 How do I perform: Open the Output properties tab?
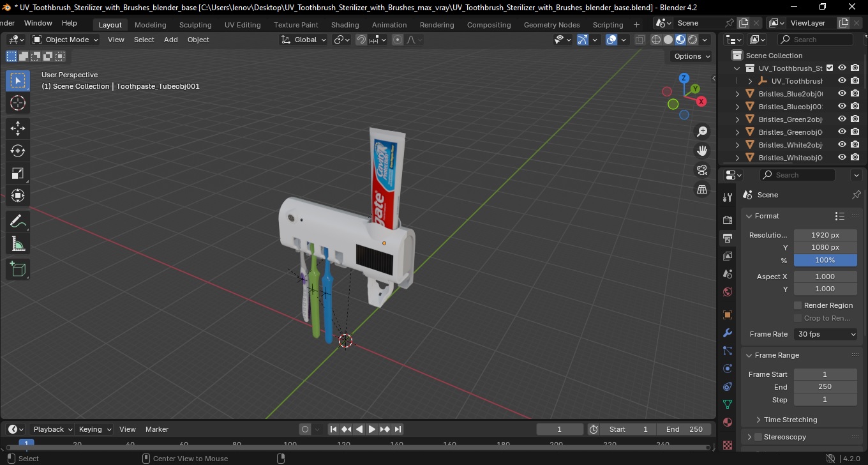[x=728, y=238]
